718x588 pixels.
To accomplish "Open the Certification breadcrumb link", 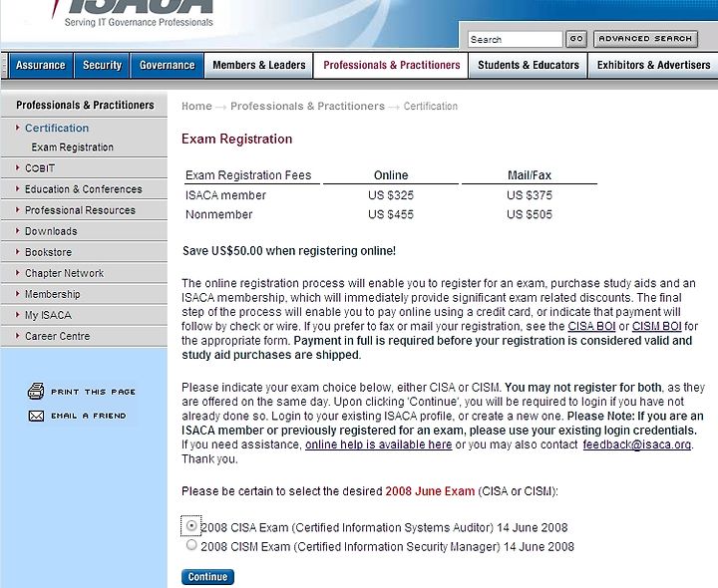I will click(431, 107).
